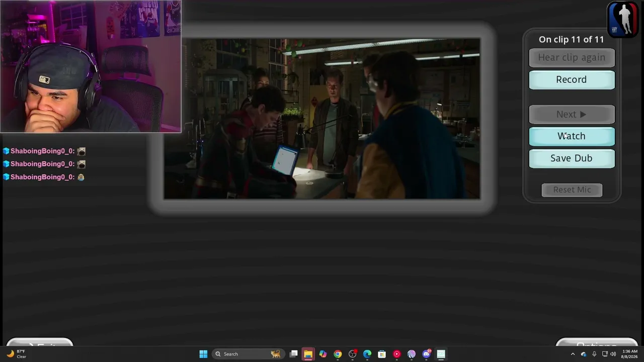This screenshot has width=644, height=362.
Task: Open Task View from the taskbar
Action: tap(293, 354)
